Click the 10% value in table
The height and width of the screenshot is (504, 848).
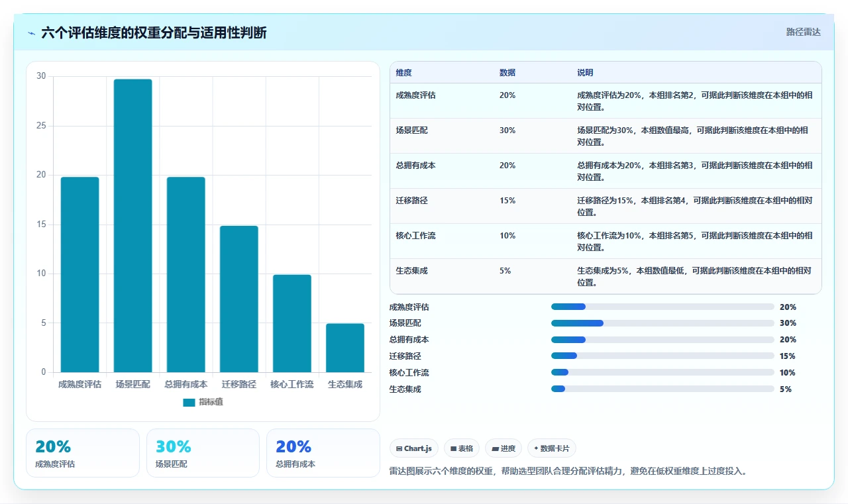click(507, 236)
